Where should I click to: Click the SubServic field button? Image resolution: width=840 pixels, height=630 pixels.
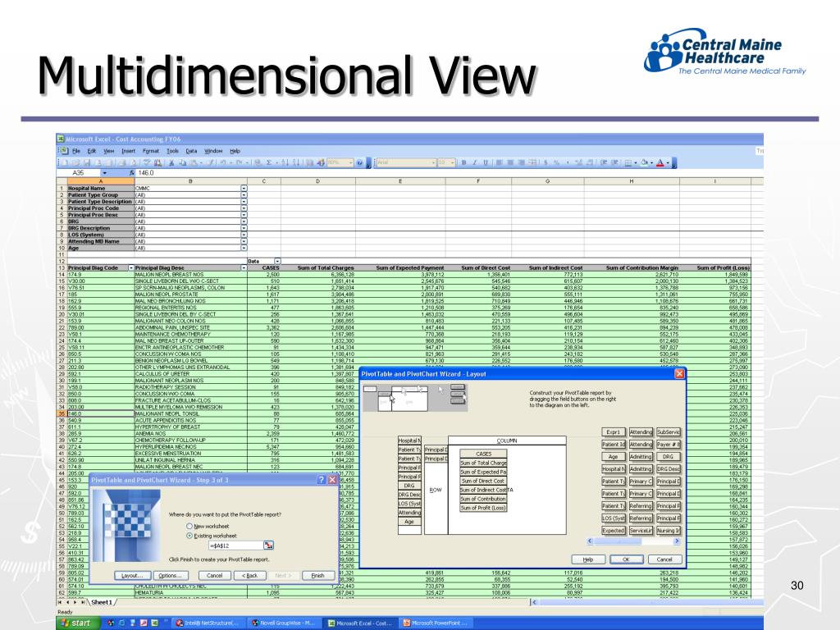coord(668,431)
